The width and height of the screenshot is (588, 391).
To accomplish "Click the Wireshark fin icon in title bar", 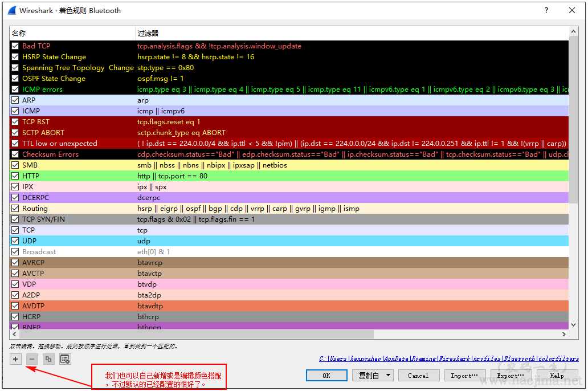I will [x=12, y=10].
